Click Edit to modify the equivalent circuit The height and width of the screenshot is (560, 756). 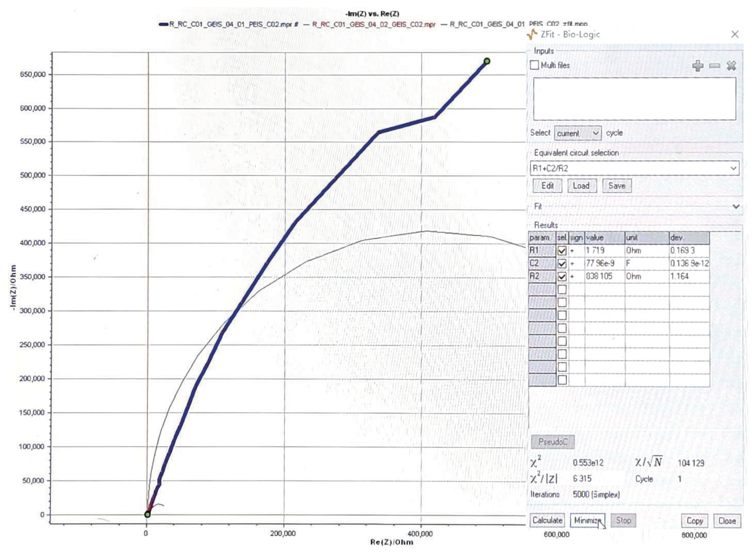[x=547, y=186]
